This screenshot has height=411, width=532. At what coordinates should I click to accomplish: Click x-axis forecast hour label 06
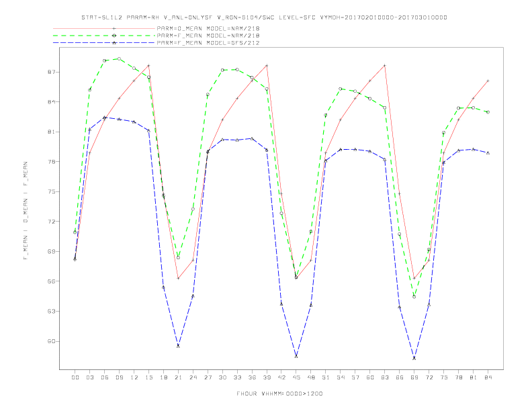point(105,377)
